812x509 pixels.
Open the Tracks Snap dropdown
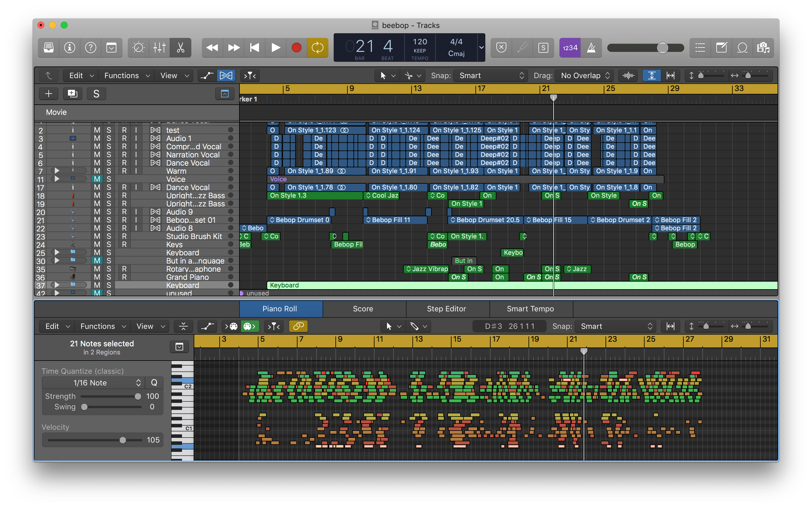pos(491,76)
